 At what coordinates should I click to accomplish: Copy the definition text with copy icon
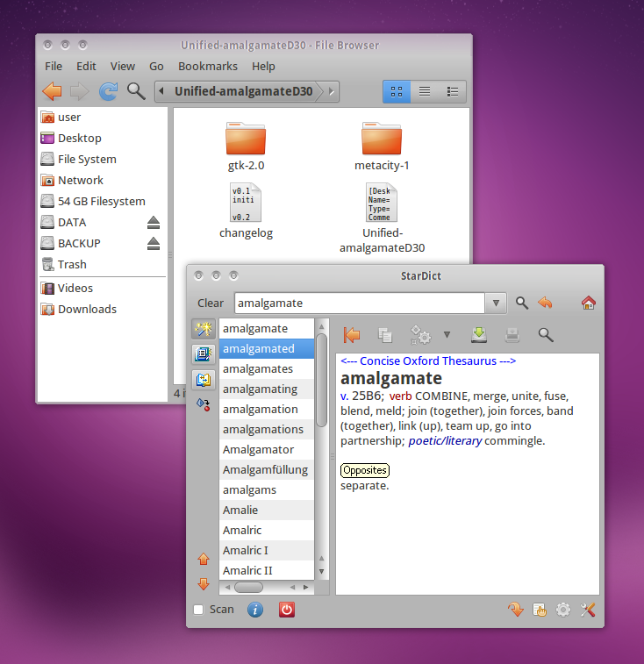384,335
